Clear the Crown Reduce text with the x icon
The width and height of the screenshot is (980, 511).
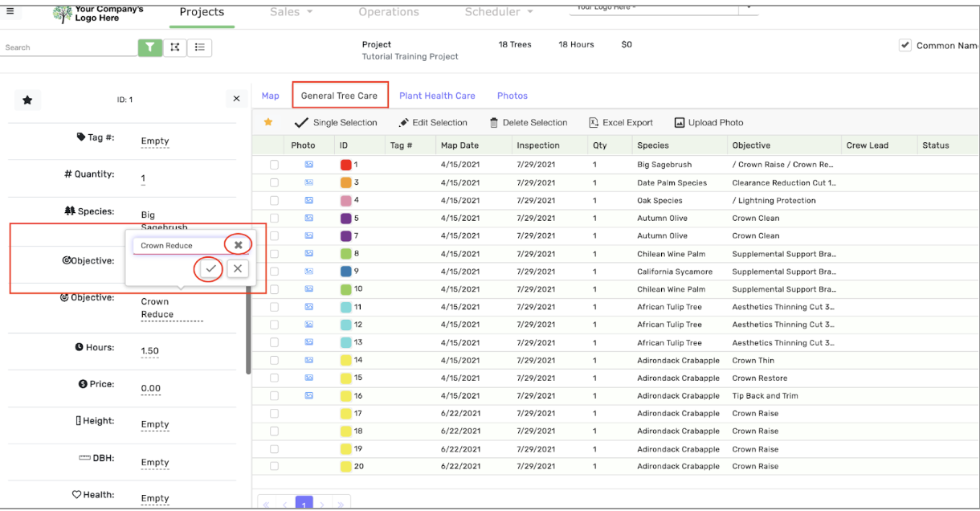click(x=239, y=245)
